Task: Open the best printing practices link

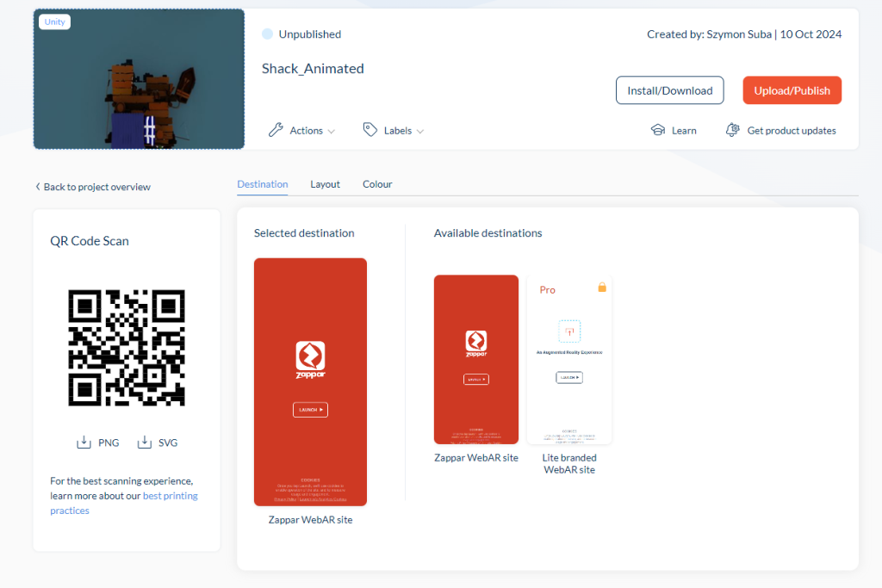Action: (170, 496)
